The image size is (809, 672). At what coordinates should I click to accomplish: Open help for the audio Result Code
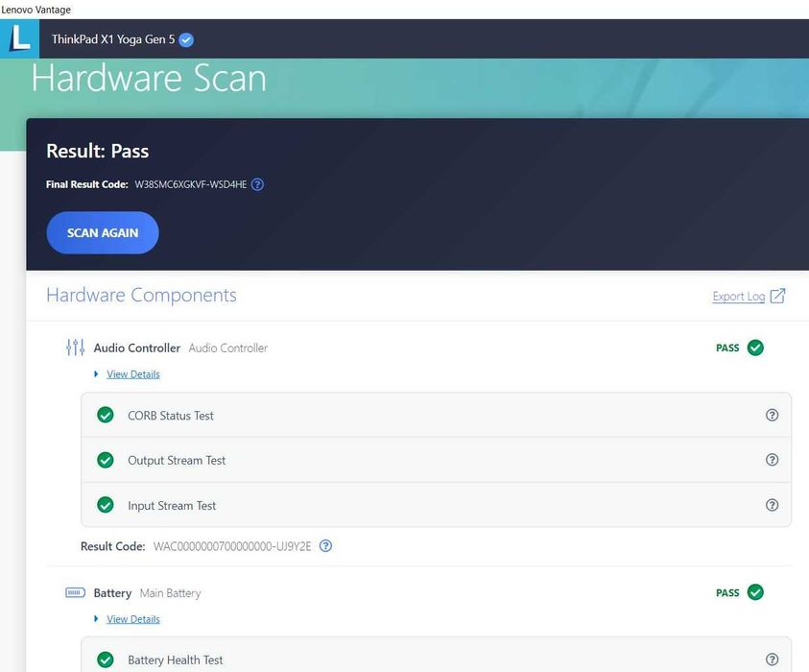(x=325, y=546)
